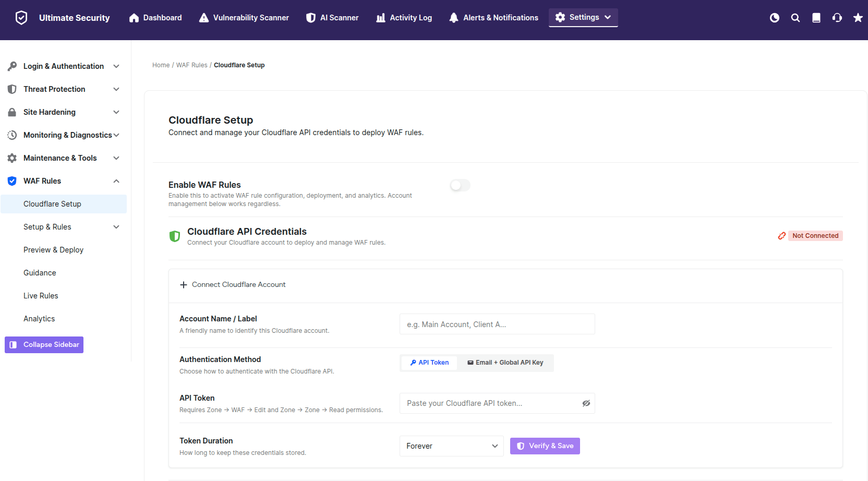The width and height of the screenshot is (868, 481).
Task: Open the search magnifier icon
Action: 795,18
